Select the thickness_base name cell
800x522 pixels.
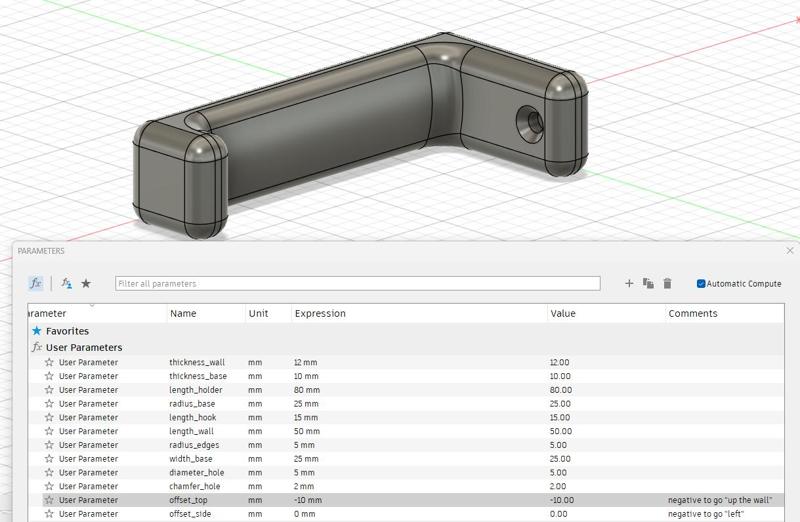coord(198,376)
